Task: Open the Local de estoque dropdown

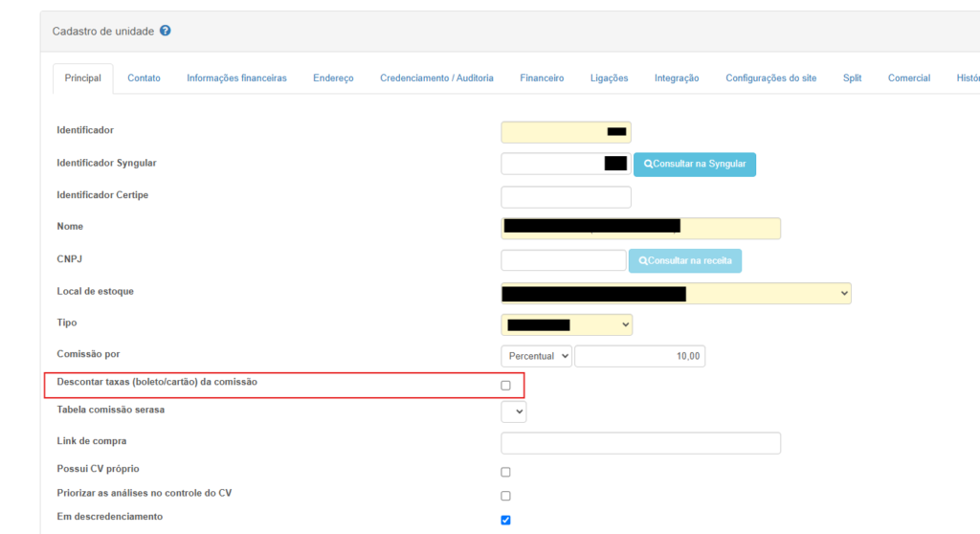Action: pyautogui.click(x=676, y=294)
